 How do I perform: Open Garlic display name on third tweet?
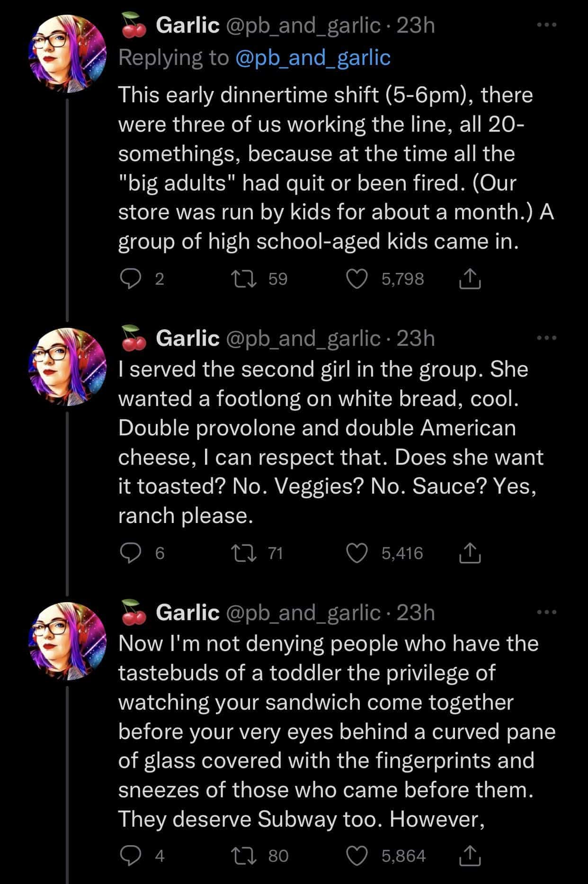click(187, 613)
